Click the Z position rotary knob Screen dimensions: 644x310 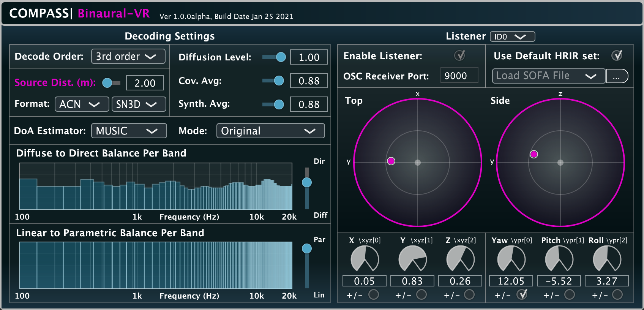tap(460, 259)
